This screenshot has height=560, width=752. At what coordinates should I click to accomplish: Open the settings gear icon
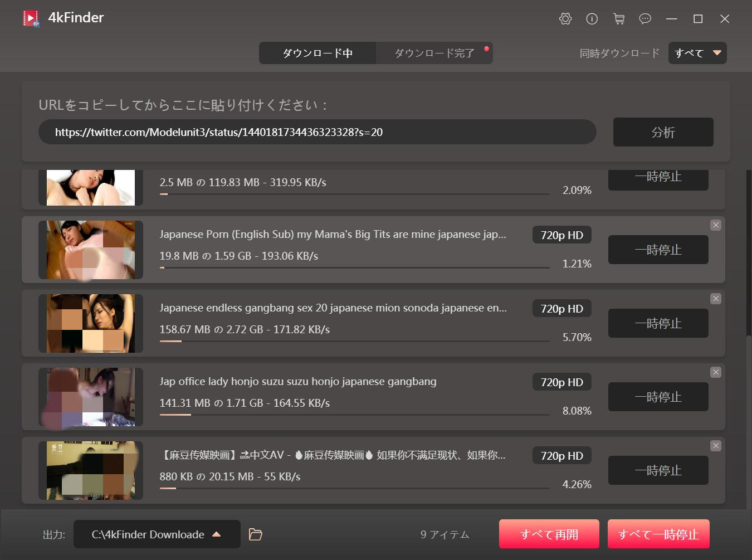tap(565, 19)
